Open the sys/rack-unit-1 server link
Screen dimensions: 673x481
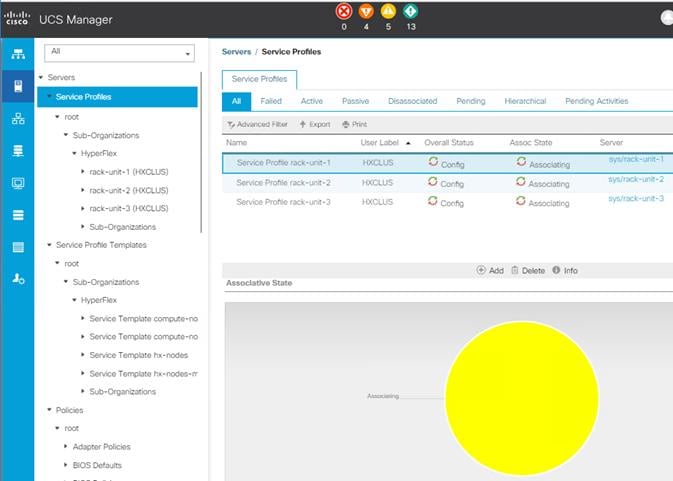tap(636, 159)
